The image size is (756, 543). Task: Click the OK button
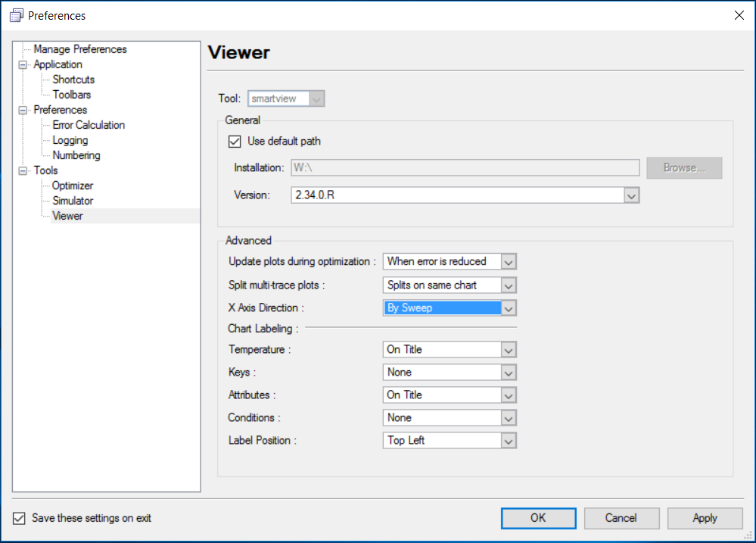click(x=539, y=518)
